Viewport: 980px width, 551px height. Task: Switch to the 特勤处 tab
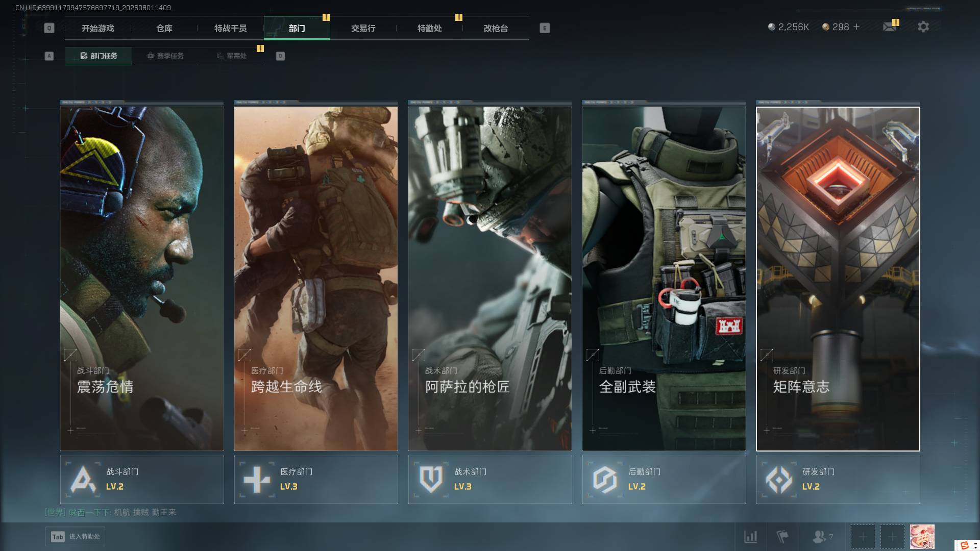point(430,28)
